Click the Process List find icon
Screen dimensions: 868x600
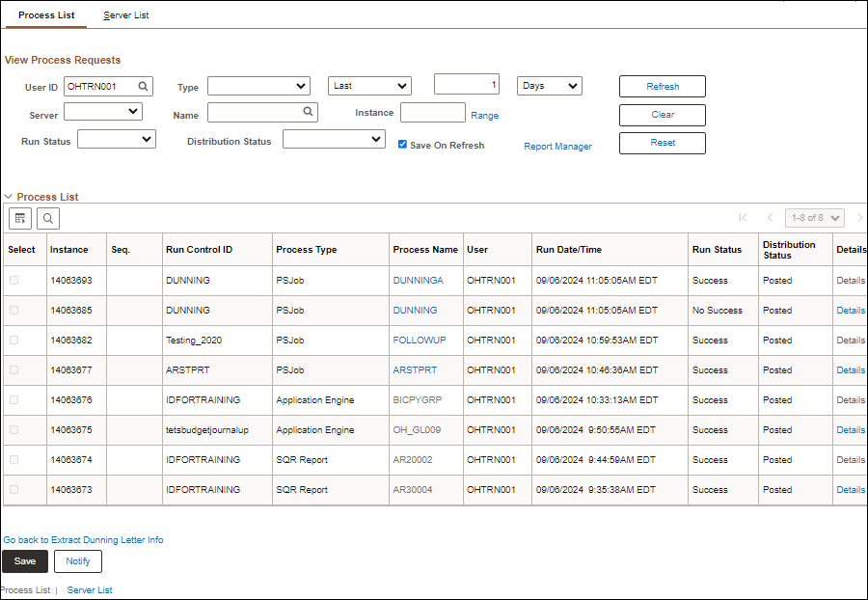(47, 218)
